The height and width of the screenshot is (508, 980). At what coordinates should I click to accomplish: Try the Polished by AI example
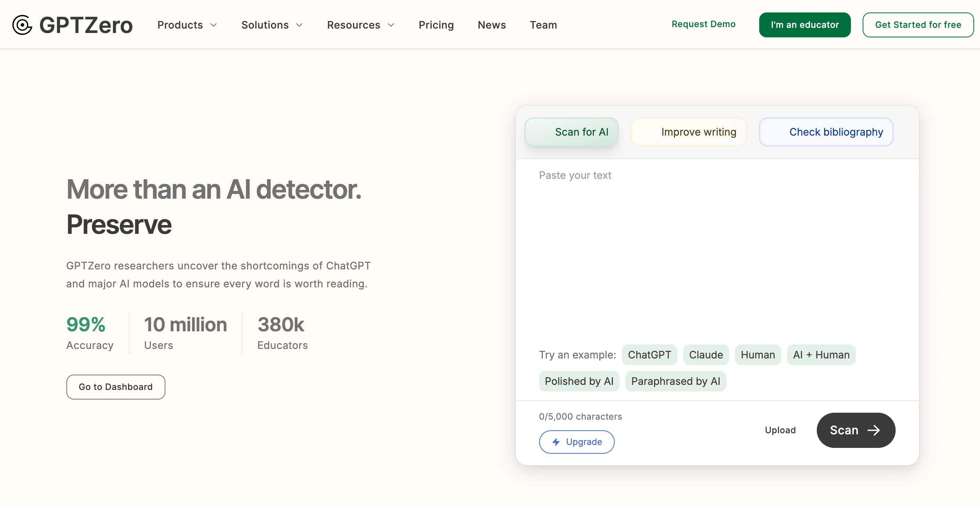[579, 381]
